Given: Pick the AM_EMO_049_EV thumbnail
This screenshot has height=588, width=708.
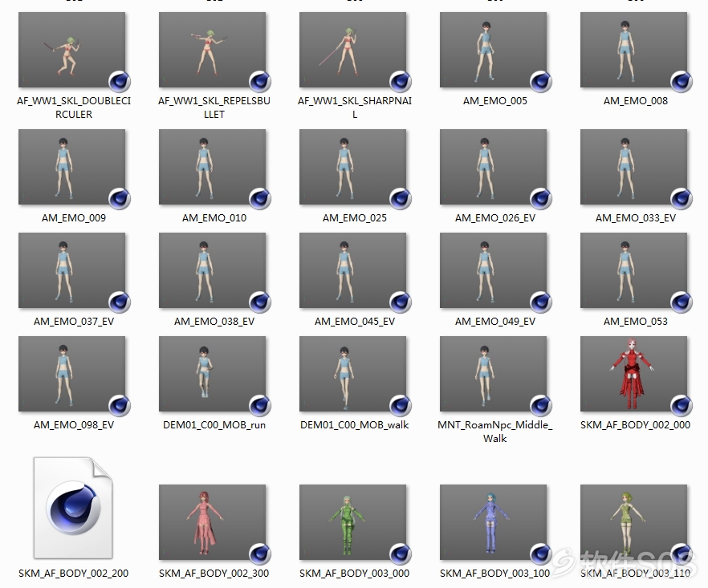Looking at the screenshot, I should pyautogui.click(x=493, y=270).
